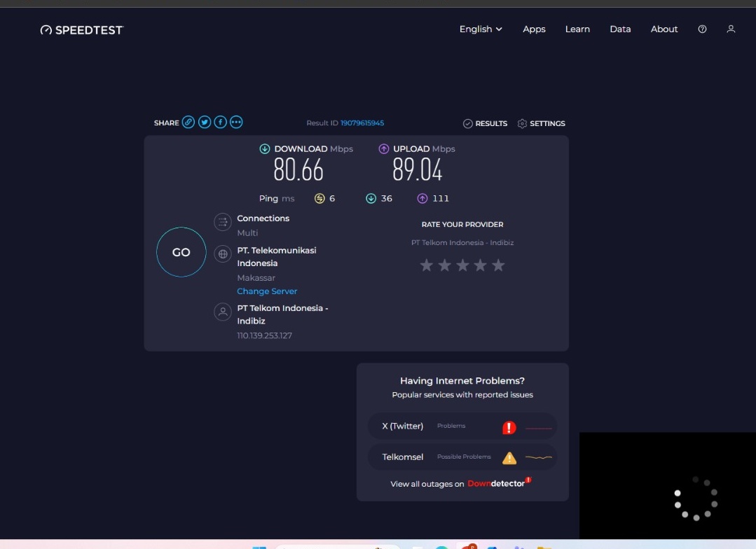756x549 pixels.
Task: Rate provider three stars
Action: pos(462,265)
